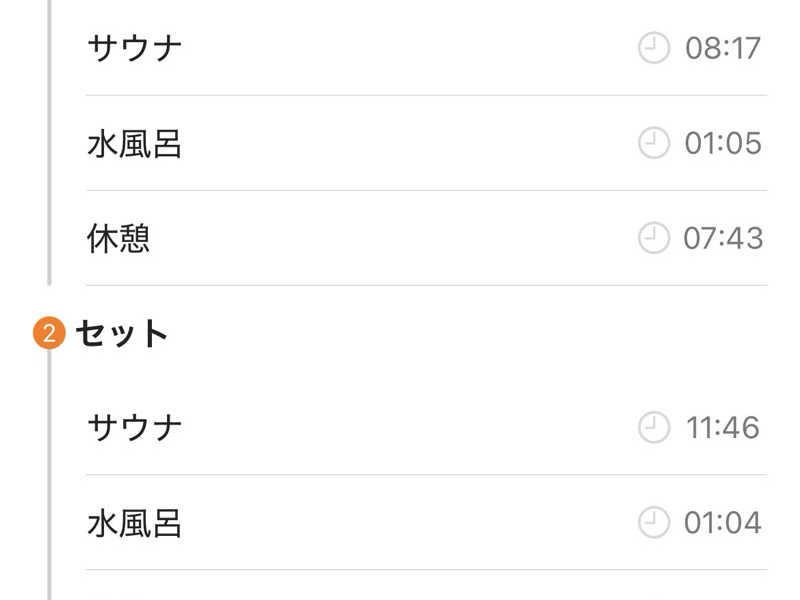This screenshot has width=800, height=600.
Task: Click the gray timeline bar above badge 2
Action: point(49,150)
